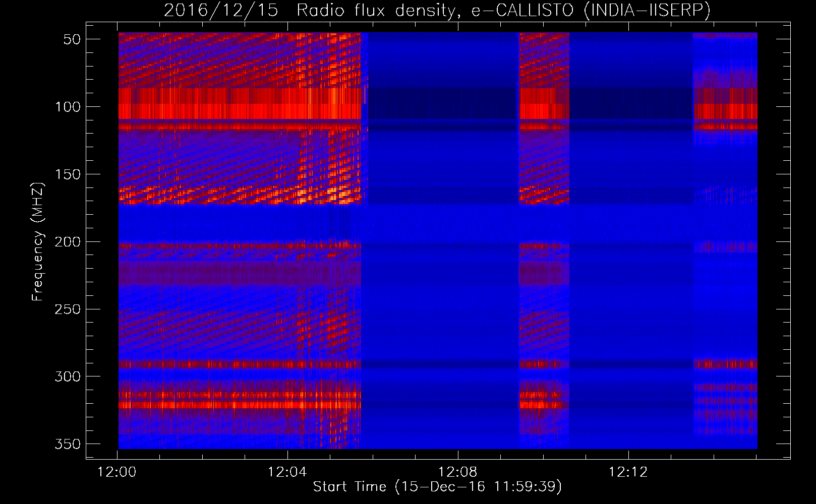This screenshot has width=816, height=504.
Task: Click the 12:00 time tick label
Action: 117,472
